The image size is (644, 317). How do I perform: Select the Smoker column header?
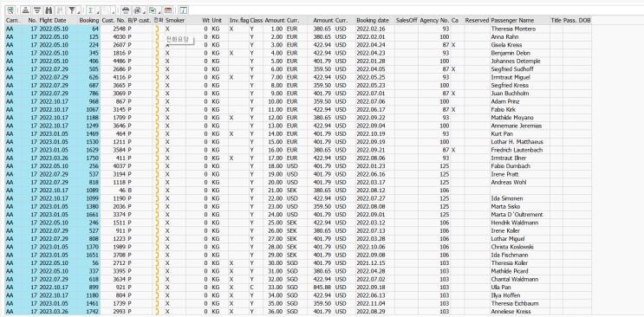tap(175, 20)
